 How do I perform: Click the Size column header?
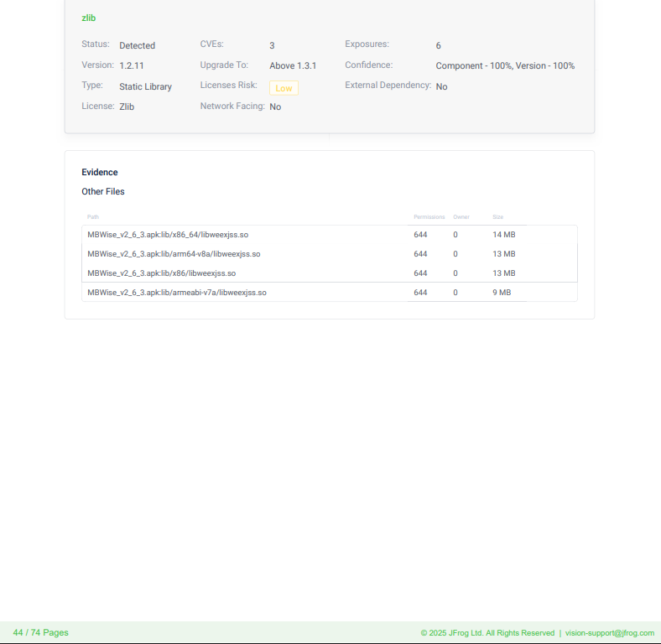click(x=497, y=217)
